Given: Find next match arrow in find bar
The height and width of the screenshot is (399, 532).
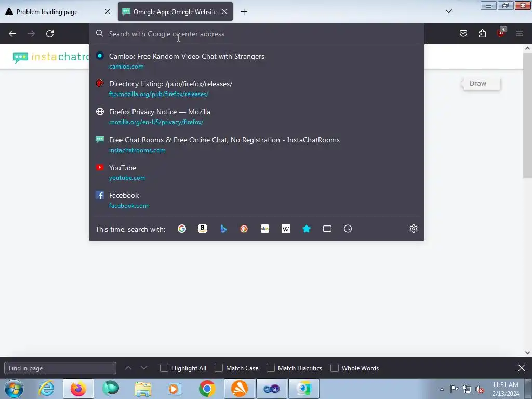Looking at the screenshot, I should pos(144,368).
